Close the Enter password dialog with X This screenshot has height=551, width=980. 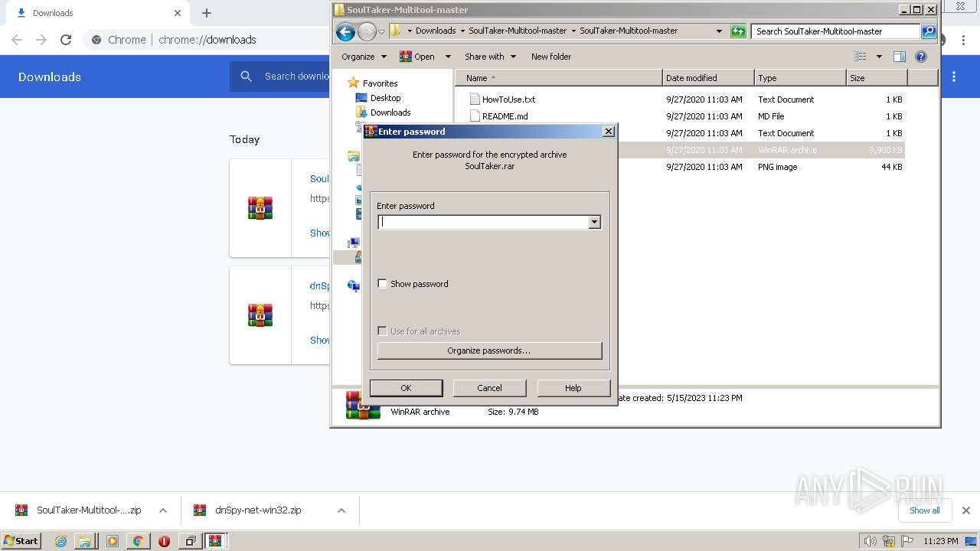pyautogui.click(x=609, y=132)
